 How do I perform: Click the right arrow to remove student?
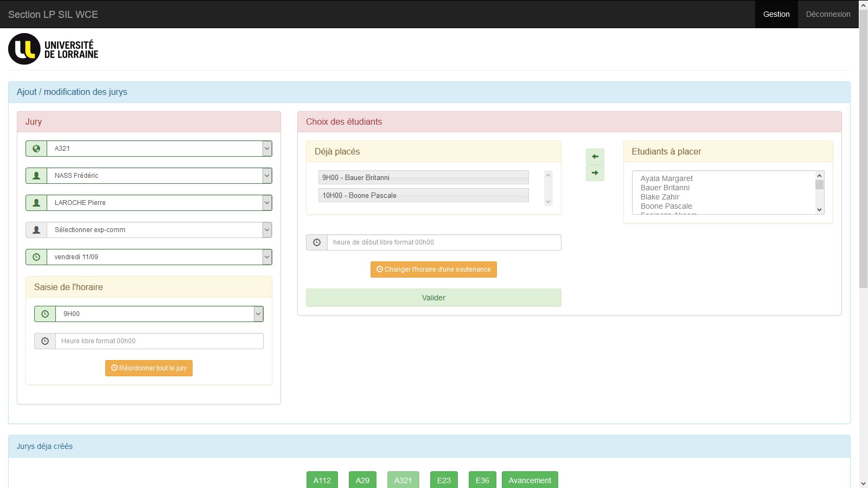595,173
